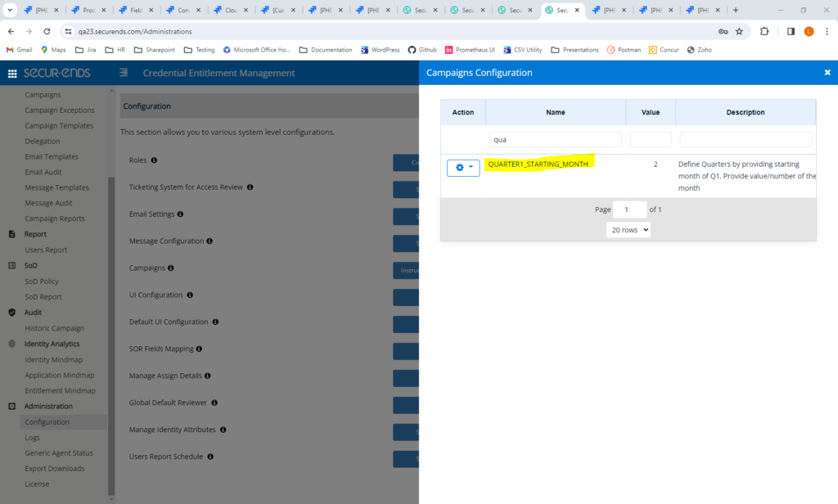Image resolution: width=838 pixels, height=504 pixels.
Task: Open Configuration under Administration
Action: 47,421
